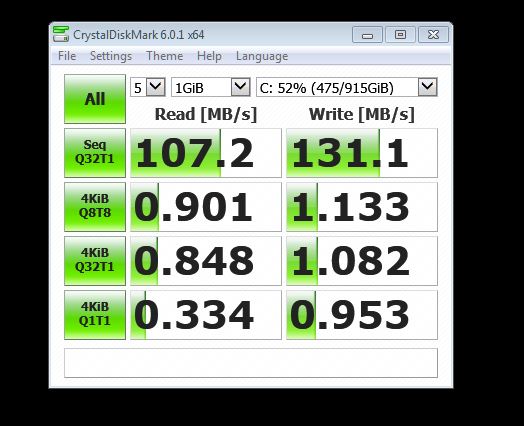Open the Help menu
524x426 pixels.
point(209,56)
